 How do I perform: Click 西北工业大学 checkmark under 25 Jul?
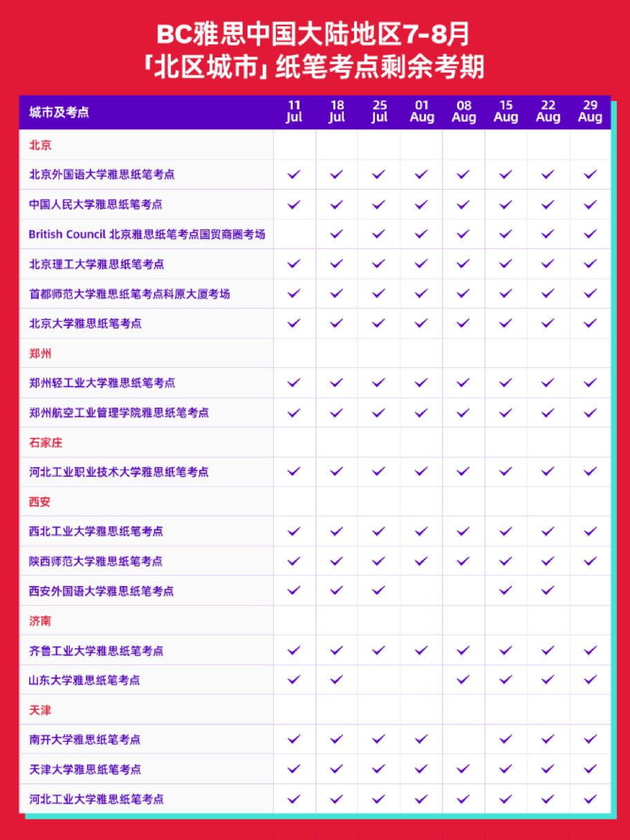(x=379, y=532)
